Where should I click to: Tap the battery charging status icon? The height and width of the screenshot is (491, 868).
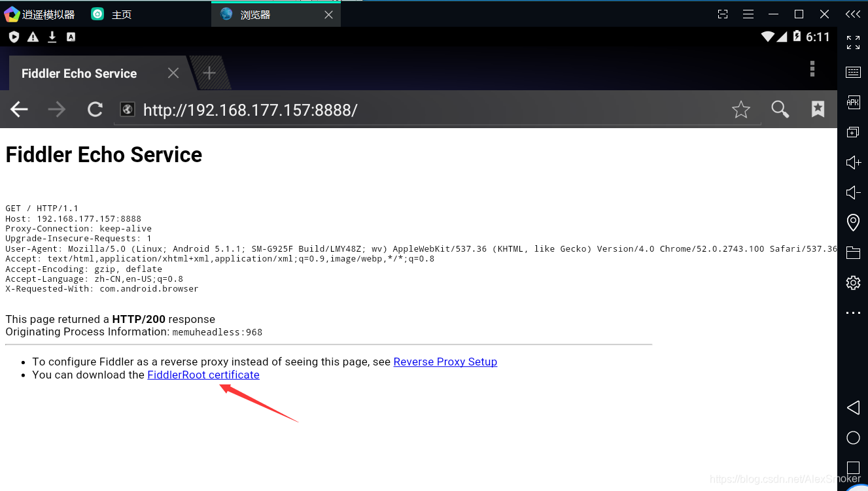point(797,37)
